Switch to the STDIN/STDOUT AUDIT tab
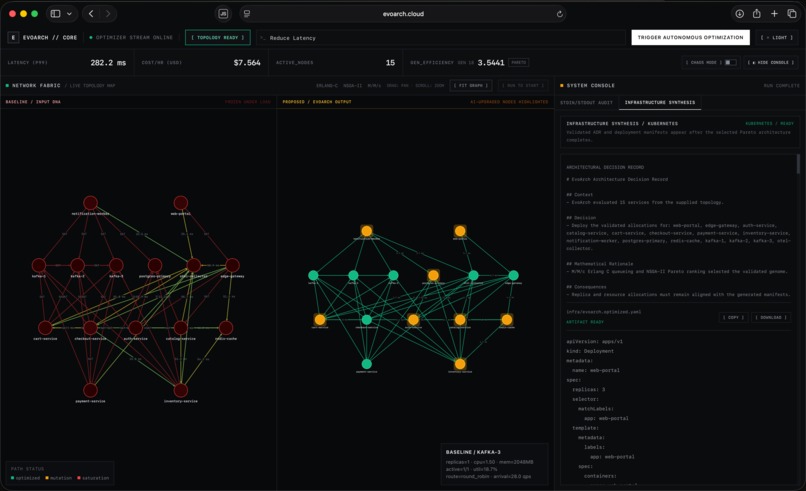 click(x=587, y=102)
